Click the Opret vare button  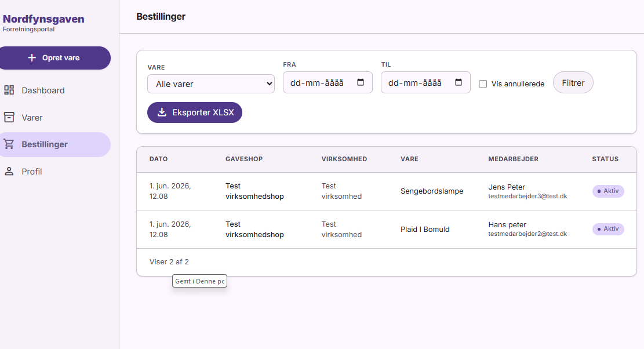click(x=56, y=58)
